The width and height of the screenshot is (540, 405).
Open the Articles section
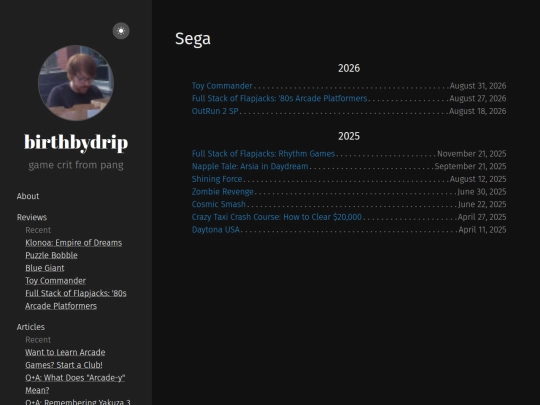point(31,327)
